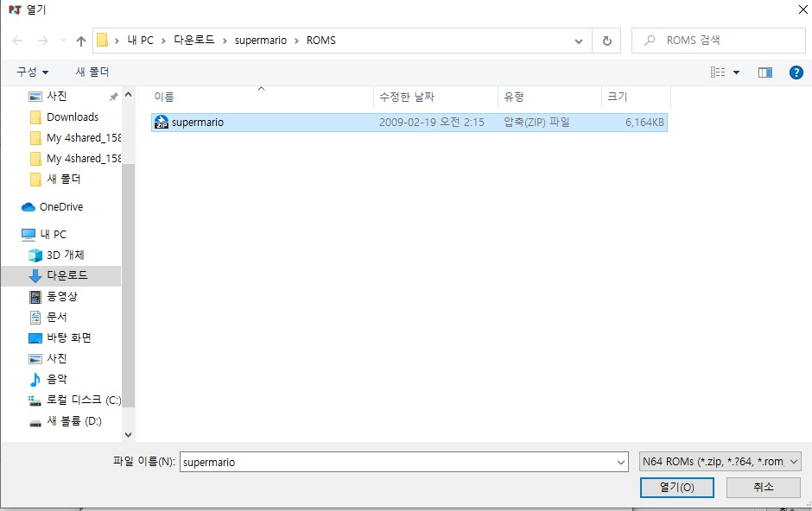Click the search magnifier icon

tap(649, 41)
